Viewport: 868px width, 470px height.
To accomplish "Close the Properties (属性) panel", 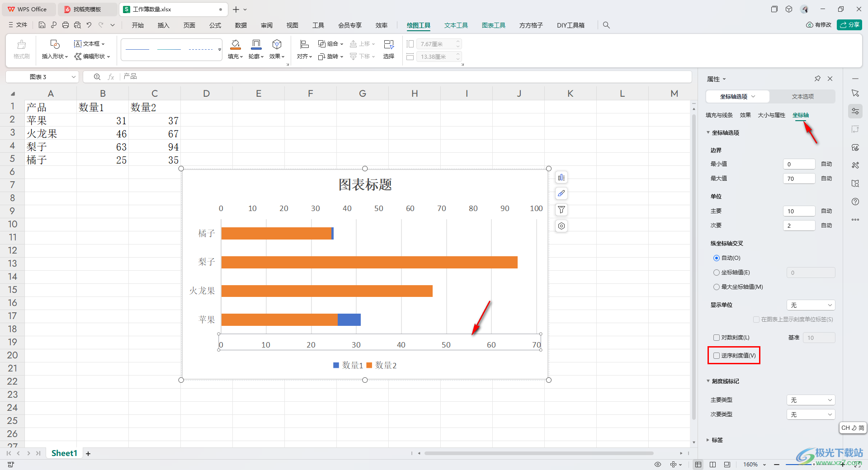I will (830, 79).
